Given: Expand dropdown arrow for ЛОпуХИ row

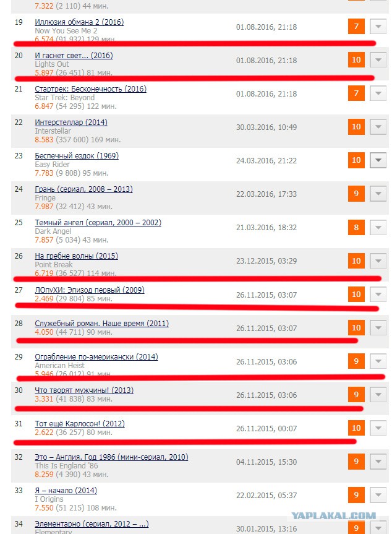Looking at the screenshot, I should tap(378, 294).
